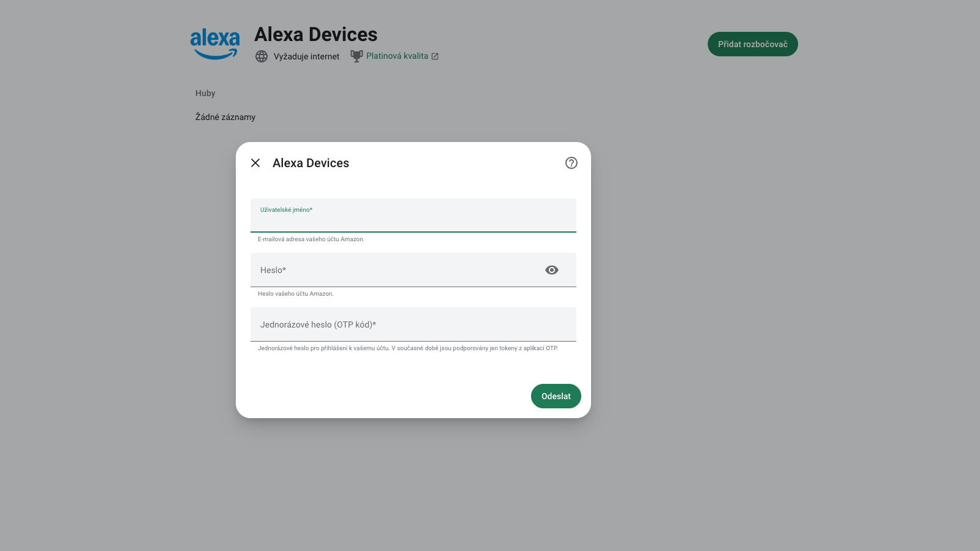Click the Alexa logo
980x551 pixels.
(x=215, y=44)
